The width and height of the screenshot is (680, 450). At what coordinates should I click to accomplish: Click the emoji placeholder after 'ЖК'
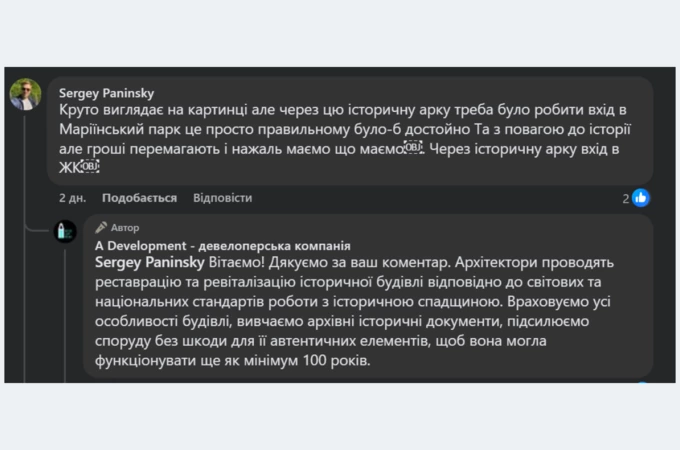(91, 167)
